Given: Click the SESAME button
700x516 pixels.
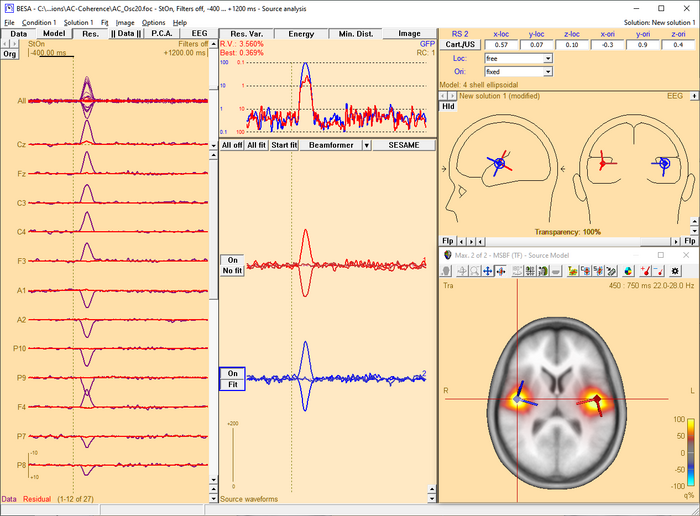Looking at the screenshot, I should click(404, 145).
